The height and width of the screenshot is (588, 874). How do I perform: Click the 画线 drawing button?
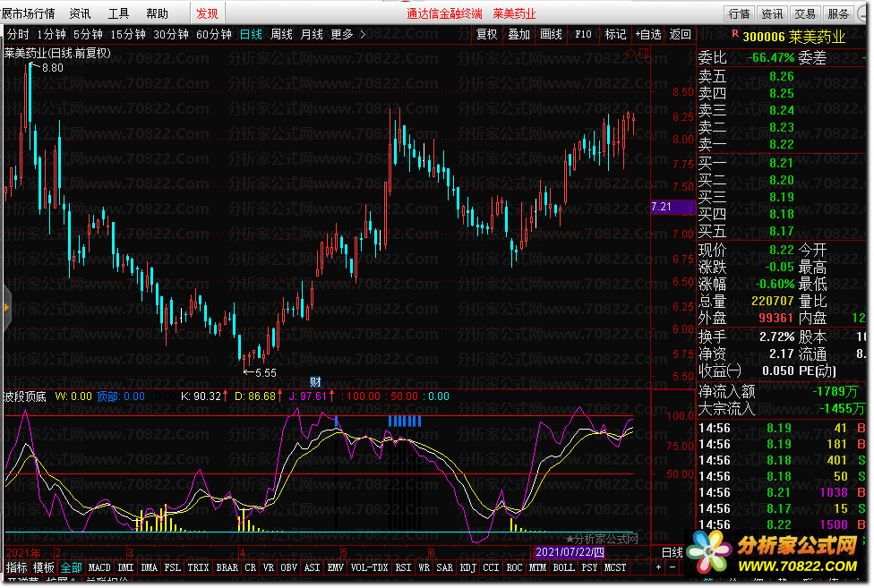tap(552, 35)
